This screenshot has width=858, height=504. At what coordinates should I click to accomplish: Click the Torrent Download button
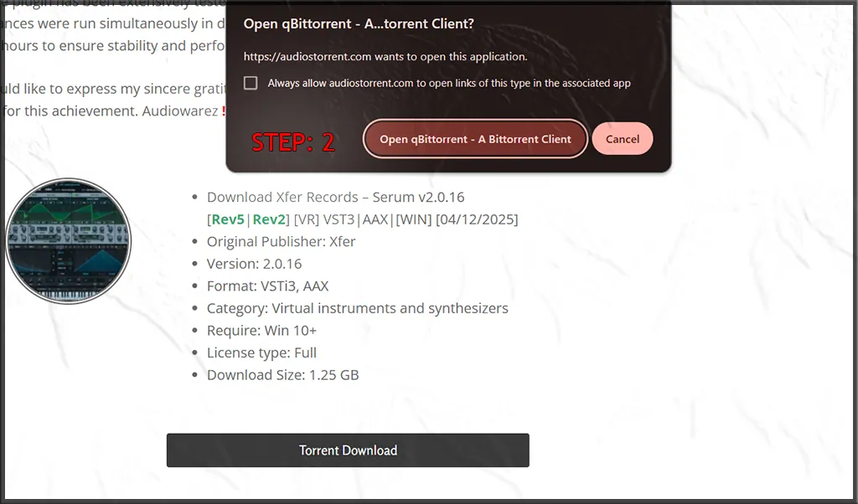(348, 450)
